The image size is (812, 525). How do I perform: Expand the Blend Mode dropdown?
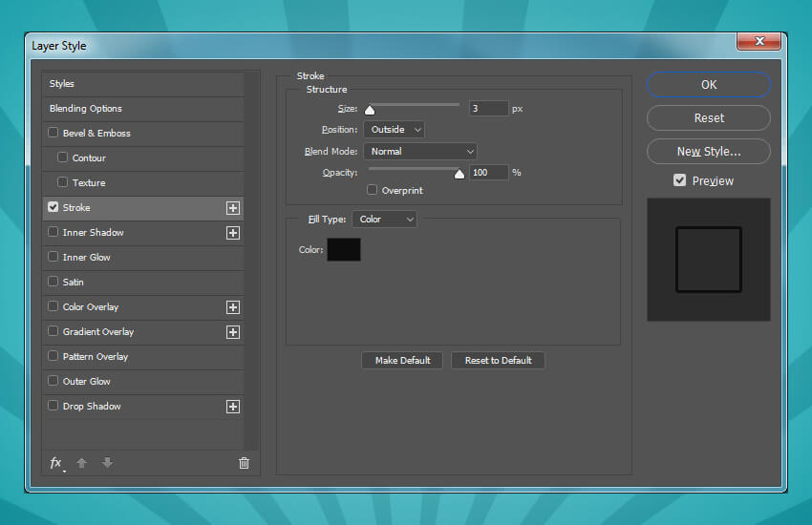coord(420,152)
